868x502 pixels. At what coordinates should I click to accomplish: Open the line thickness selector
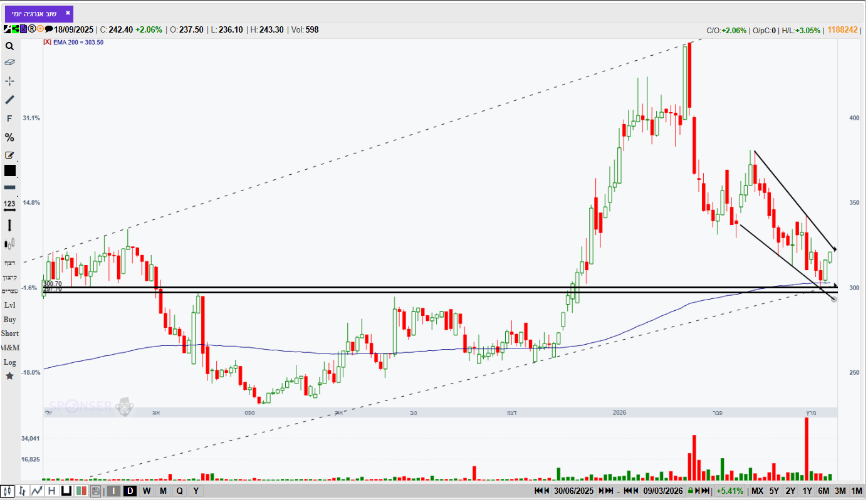coord(10,187)
